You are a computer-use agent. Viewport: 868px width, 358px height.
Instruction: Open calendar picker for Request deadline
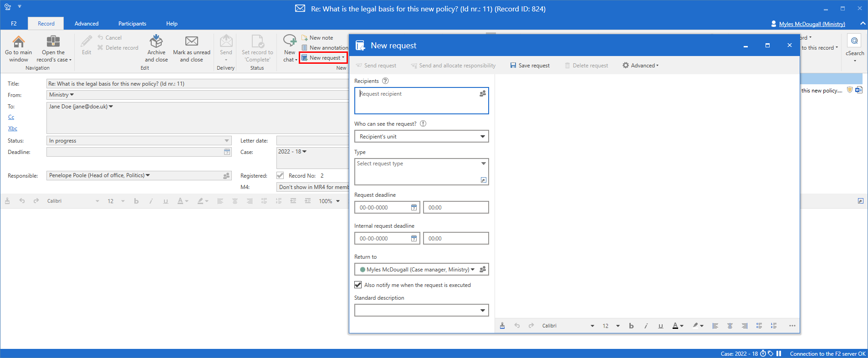414,208
